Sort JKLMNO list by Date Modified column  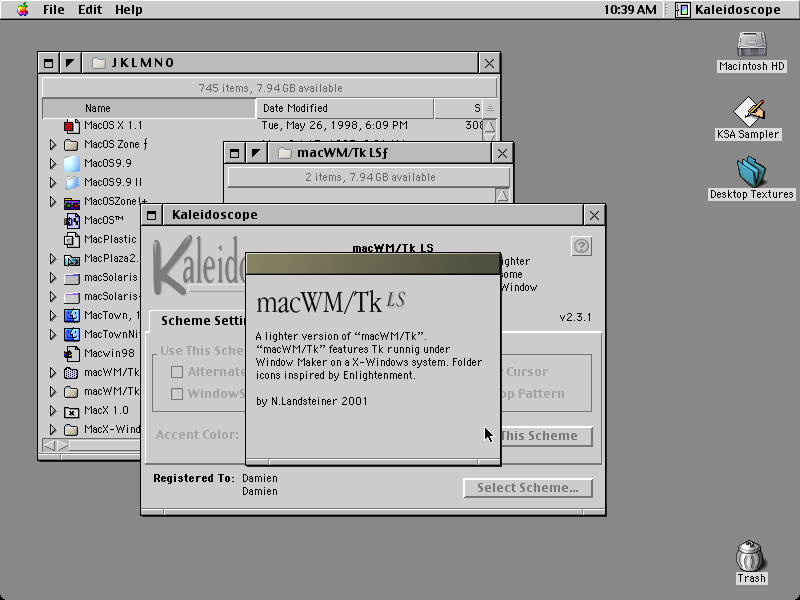click(345, 108)
